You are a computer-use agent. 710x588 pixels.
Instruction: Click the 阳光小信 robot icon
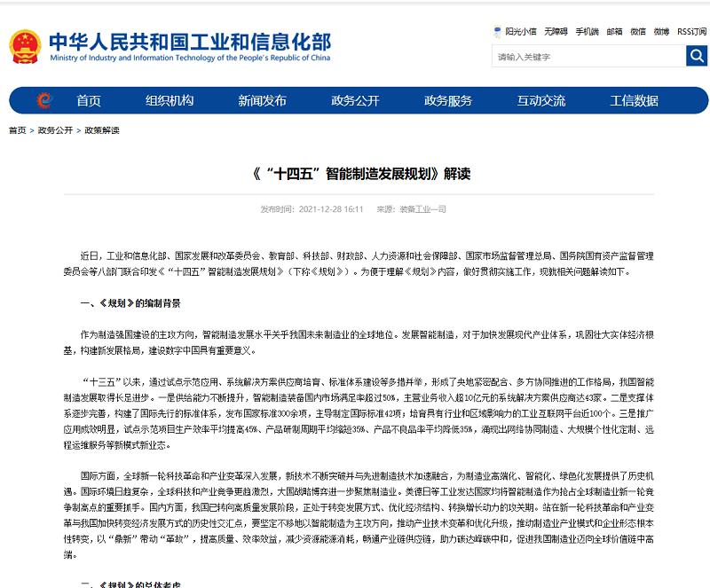click(x=497, y=32)
